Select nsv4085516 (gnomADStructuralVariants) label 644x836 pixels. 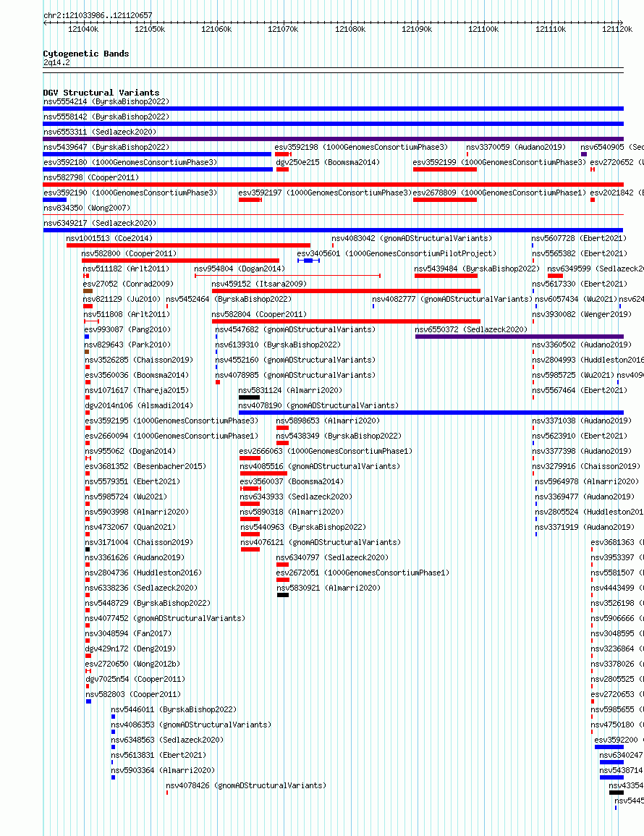coord(319,466)
